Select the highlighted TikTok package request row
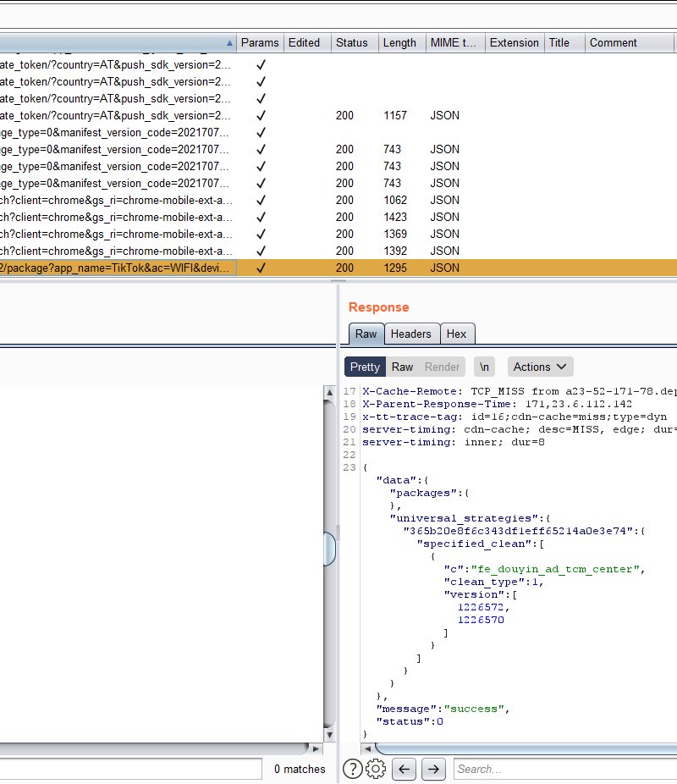 tap(118, 268)
